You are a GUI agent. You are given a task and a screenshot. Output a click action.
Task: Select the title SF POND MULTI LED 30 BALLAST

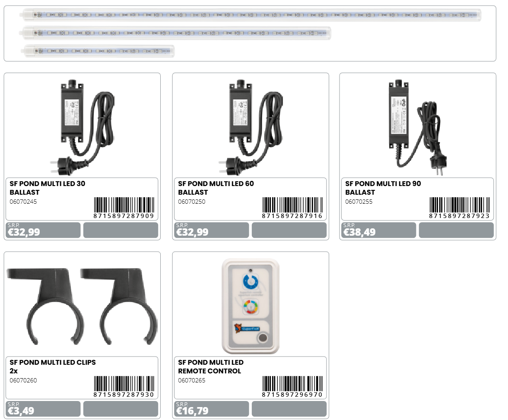click(48, 188)
